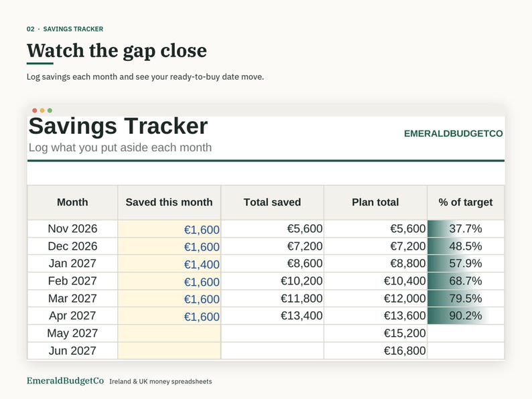Viewport: 532px width, 399px height.
Task: Click empty saved cell for May 2027
Action: click(169, 333)
